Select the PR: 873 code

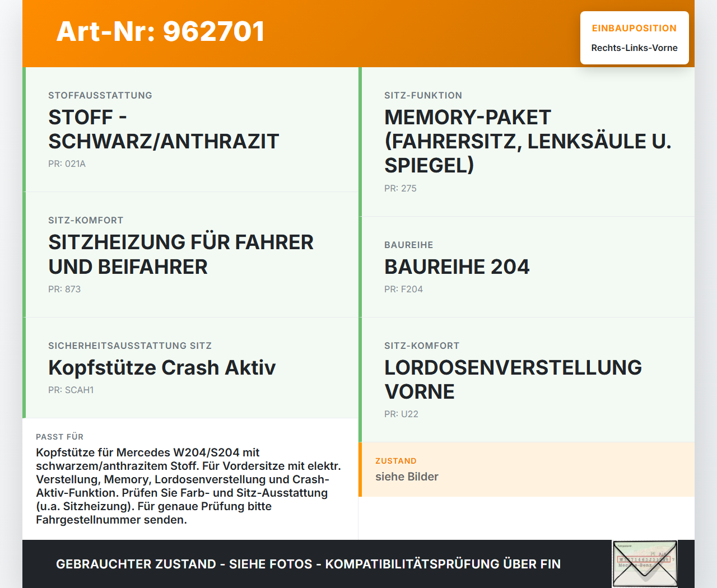(64, 289)
